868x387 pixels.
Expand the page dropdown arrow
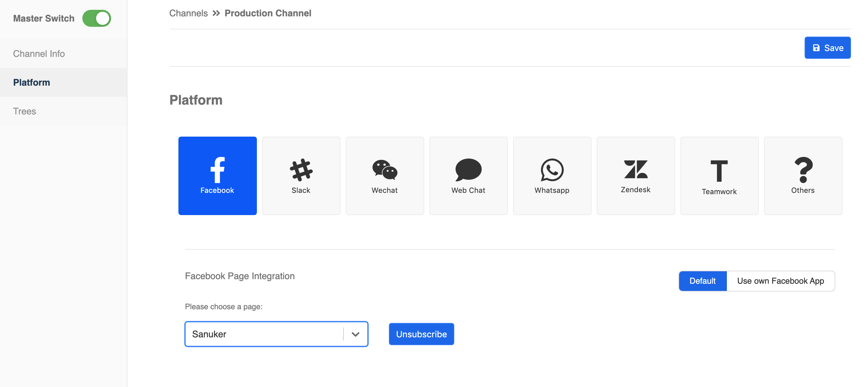pyautogui.click(x=356, y=334)
